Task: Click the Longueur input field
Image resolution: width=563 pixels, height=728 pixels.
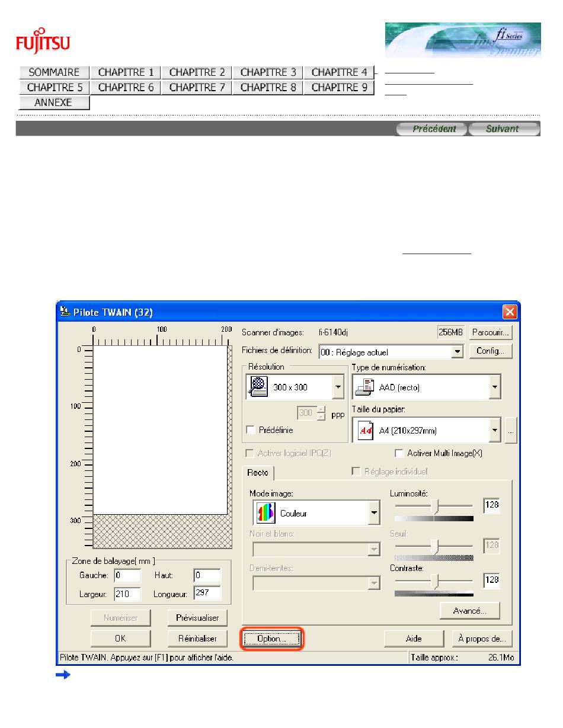Action: point(207,593)
